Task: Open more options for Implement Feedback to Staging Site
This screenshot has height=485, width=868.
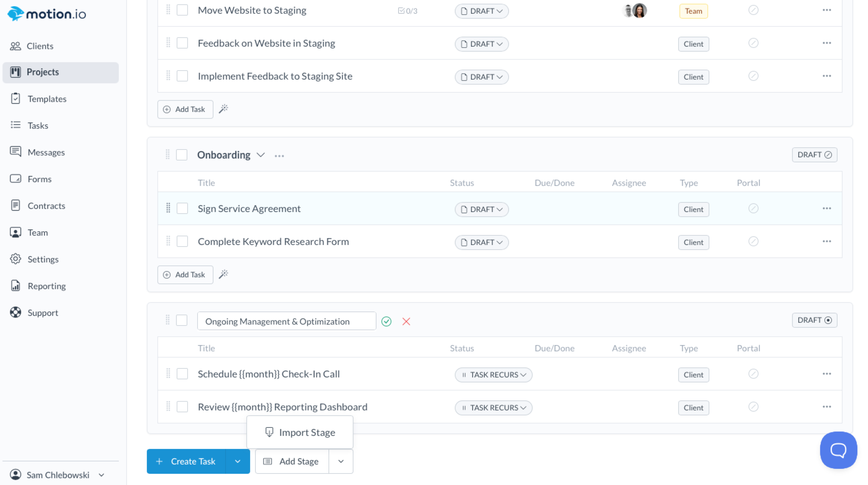Action: click(827, 76)
